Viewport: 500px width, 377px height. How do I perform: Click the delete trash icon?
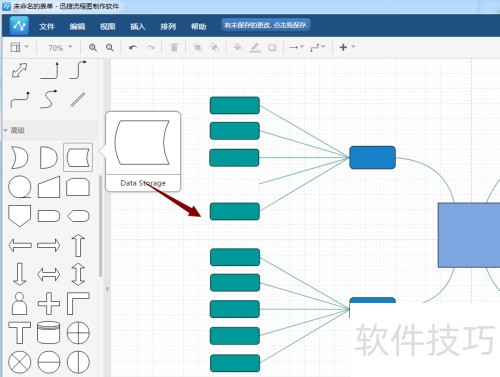pos(174,48)
